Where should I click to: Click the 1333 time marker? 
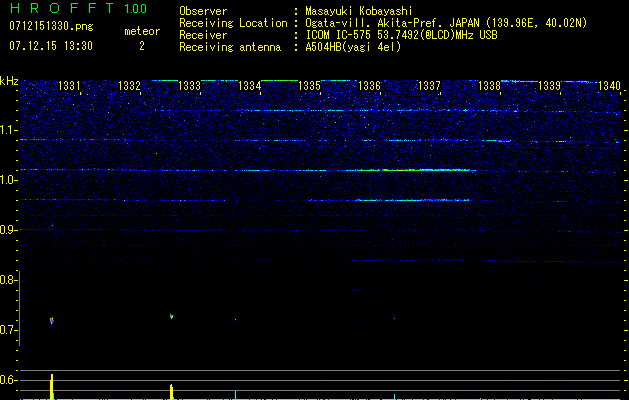(x=189, y=87)
